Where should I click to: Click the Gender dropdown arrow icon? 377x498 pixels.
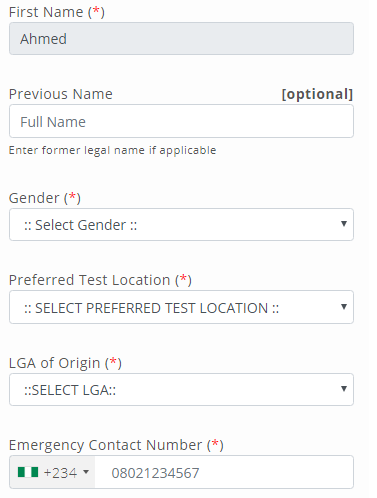[344, 224]
